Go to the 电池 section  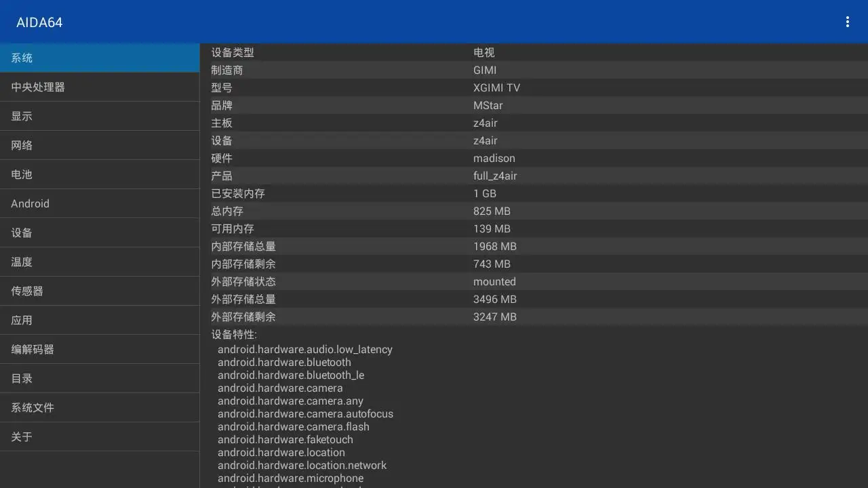pos(100,174)
